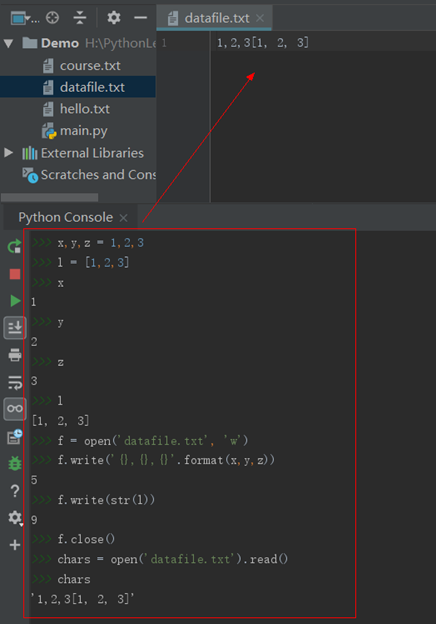Close the datafile.txt editor tab
This screenshot has height=624, width=436.
[260, 18]
